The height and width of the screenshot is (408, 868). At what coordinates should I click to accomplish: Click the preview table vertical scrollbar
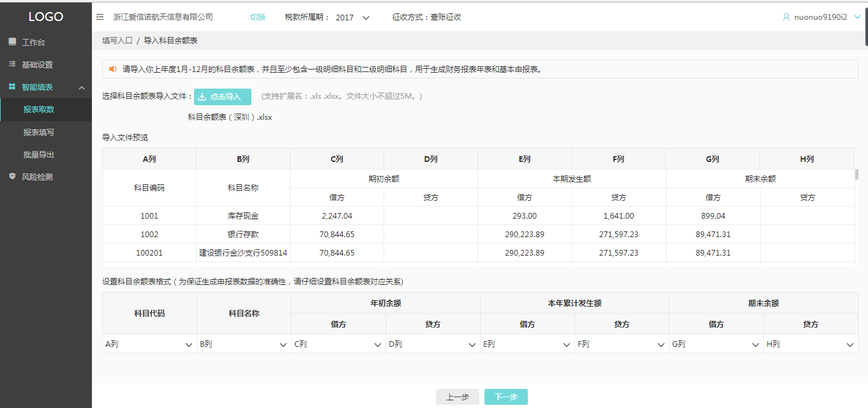857,175
